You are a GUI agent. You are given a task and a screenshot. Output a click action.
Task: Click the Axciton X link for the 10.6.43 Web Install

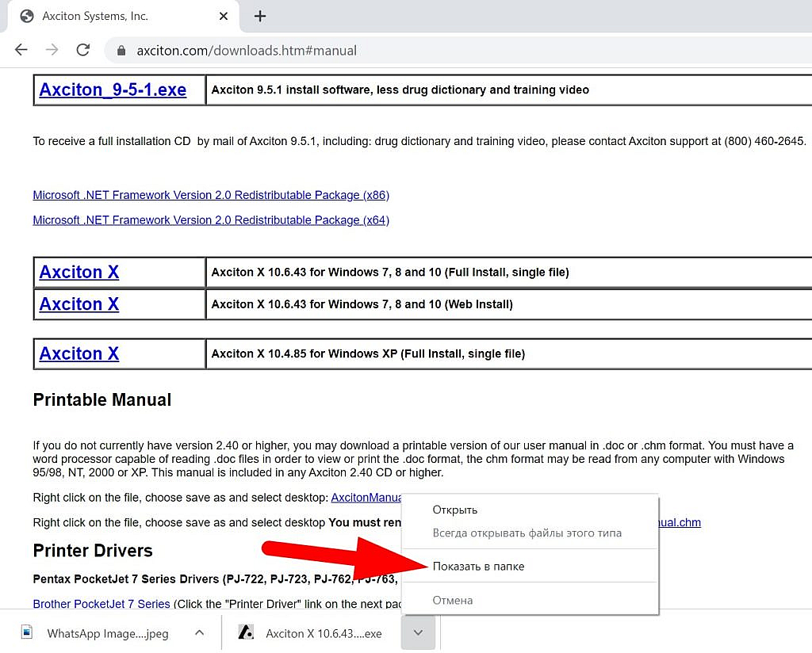point(79,304)
